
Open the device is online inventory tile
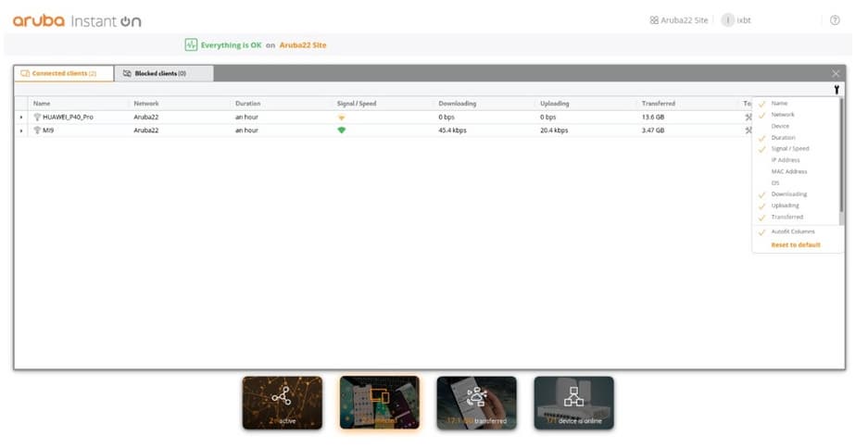pos(574,404)
